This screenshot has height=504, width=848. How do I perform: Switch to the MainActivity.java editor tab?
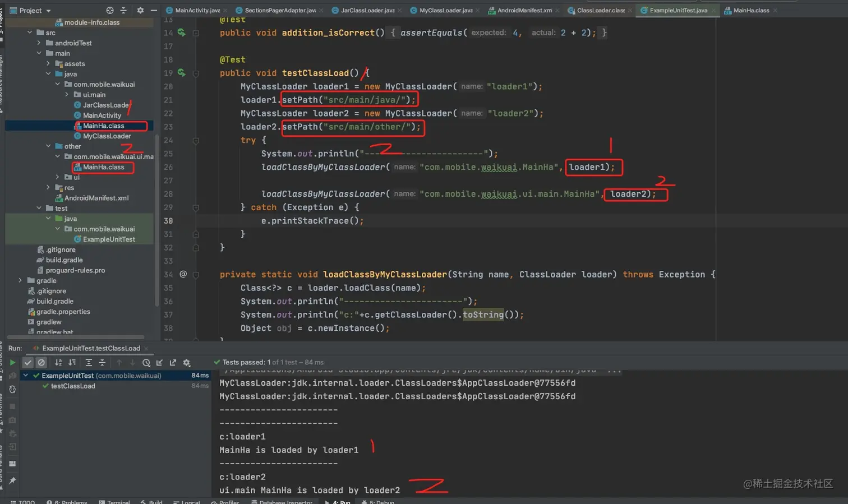[197, 10]
